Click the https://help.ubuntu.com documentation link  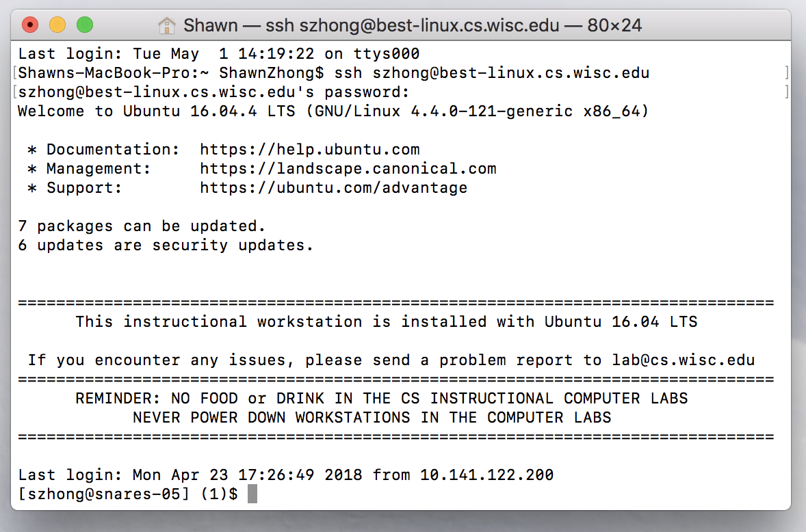310,149
